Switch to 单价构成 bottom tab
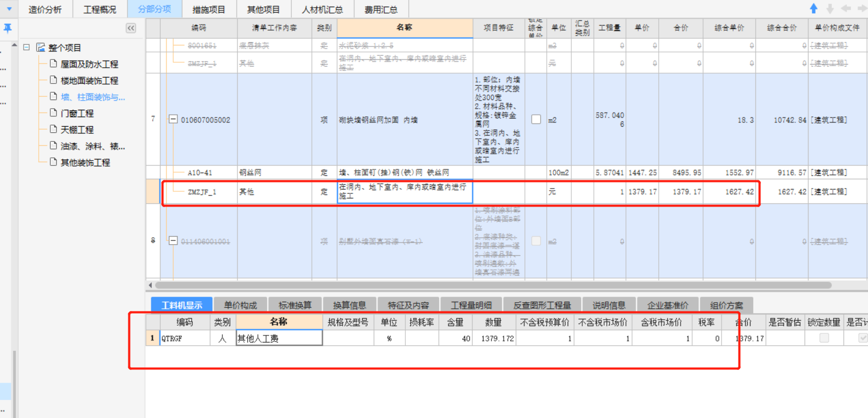Viewport: 868px width, 418px height. 240,305
